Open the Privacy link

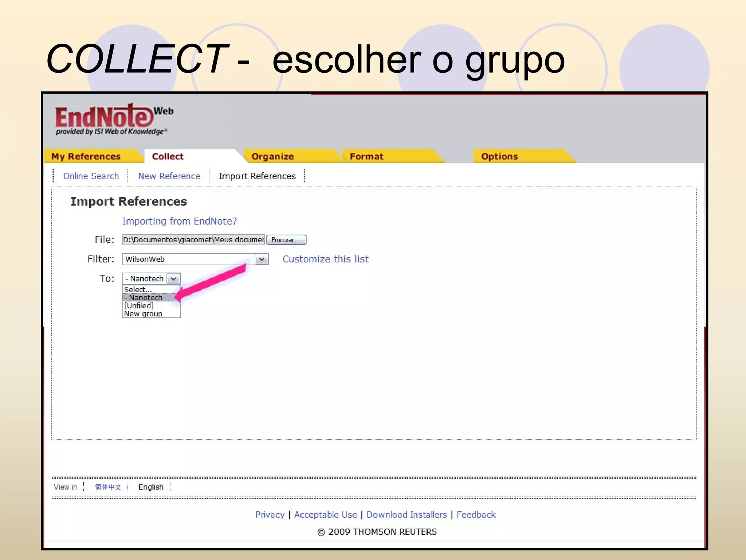[270, 515]
